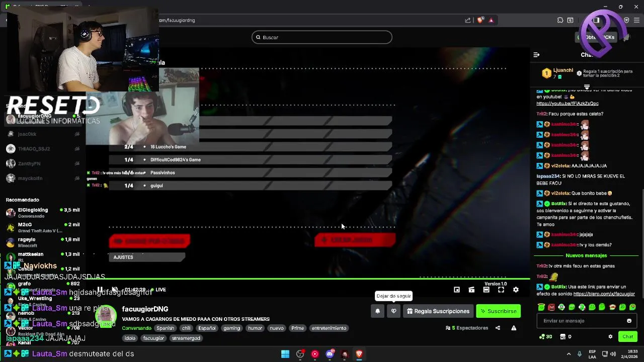The height and width of the screenshot is (362, 644).
Task: Open Brave Rewards triangle icon
Action: tap(491, 20)
